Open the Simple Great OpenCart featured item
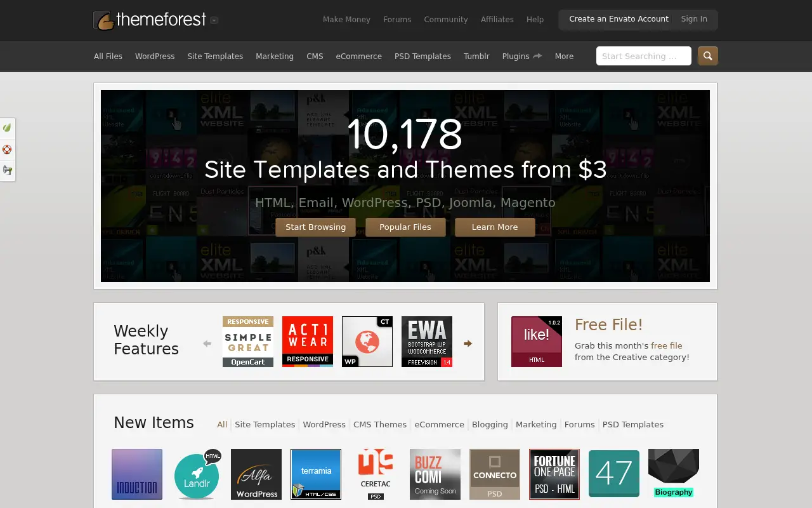The width and height of the screenshot is (812, 508). point(248,342)
